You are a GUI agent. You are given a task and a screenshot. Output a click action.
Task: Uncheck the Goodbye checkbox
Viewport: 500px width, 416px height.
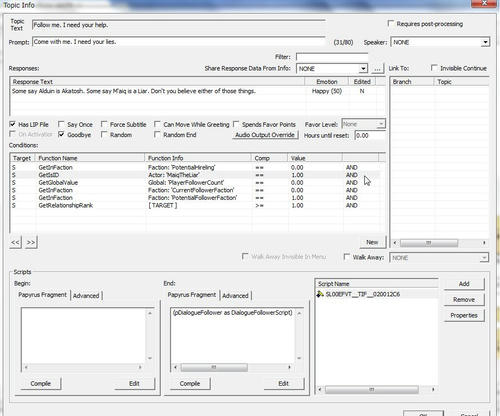pyautogui.click(x=61, y=134)
